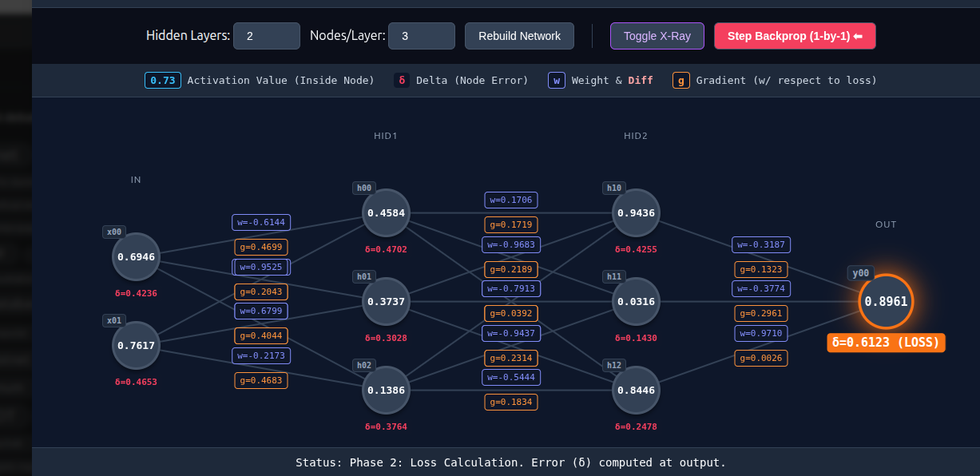The height and width of the screenshot is (476, 980).
Task: Select hidden node h02 showing 0.1386
Action: tap(386, 391)
